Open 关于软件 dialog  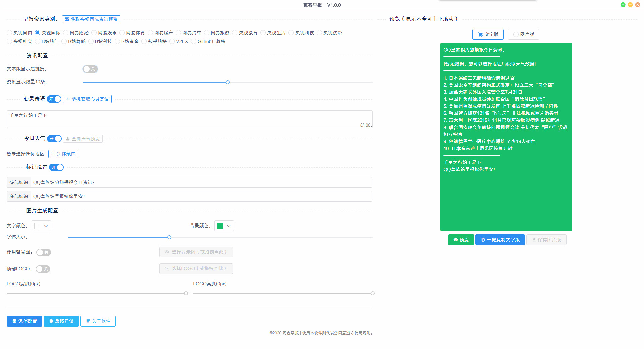(98, 321)
